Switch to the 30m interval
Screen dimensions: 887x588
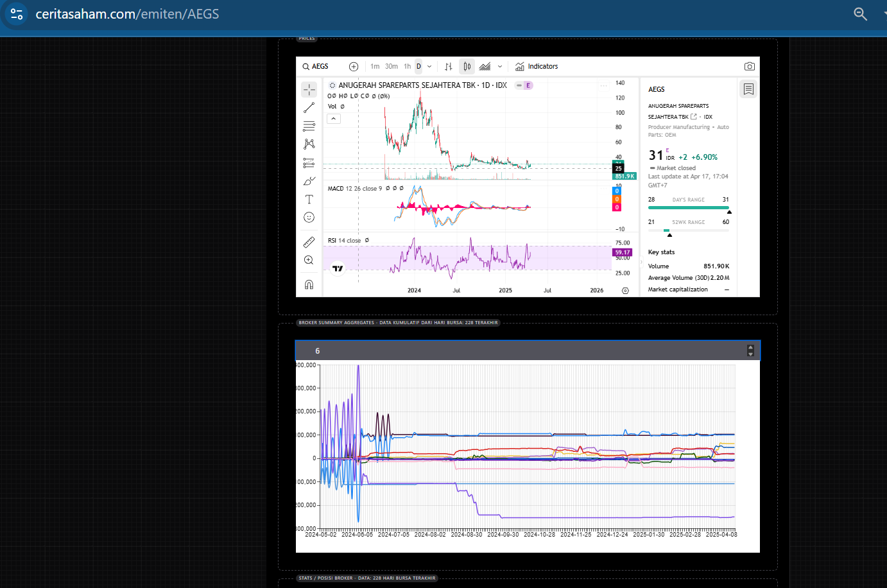point(391,66)
